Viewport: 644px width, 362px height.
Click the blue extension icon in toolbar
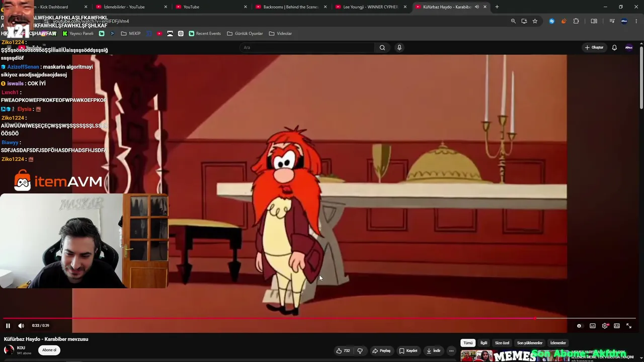[x=552, y=21]
